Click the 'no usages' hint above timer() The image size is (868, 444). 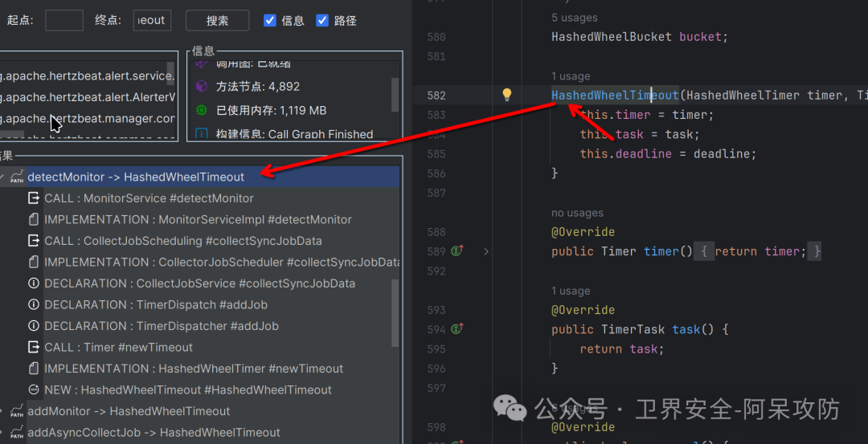tap(577, 213)
